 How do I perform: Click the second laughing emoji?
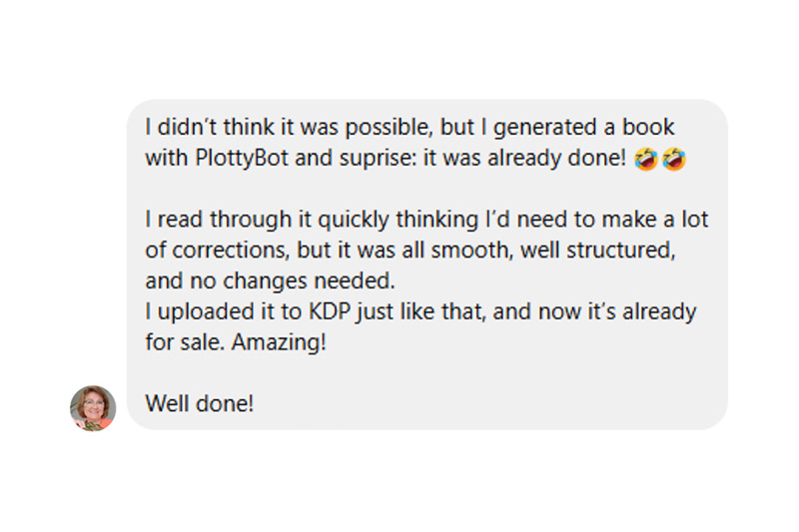point(673,159)
